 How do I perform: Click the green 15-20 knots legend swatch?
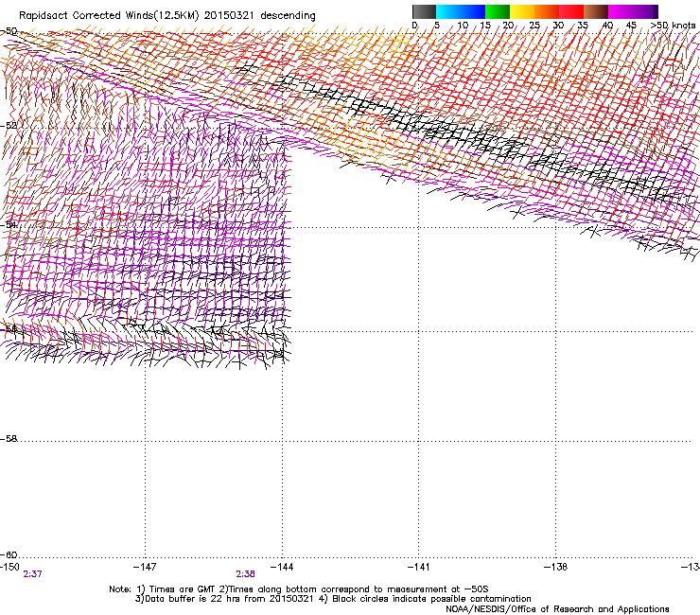pyautogui.click(x=498, y=11)
